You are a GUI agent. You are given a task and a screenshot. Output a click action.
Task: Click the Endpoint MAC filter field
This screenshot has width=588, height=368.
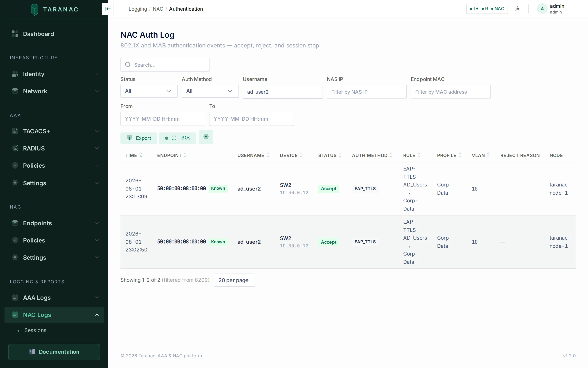click(x=450, y=92)
